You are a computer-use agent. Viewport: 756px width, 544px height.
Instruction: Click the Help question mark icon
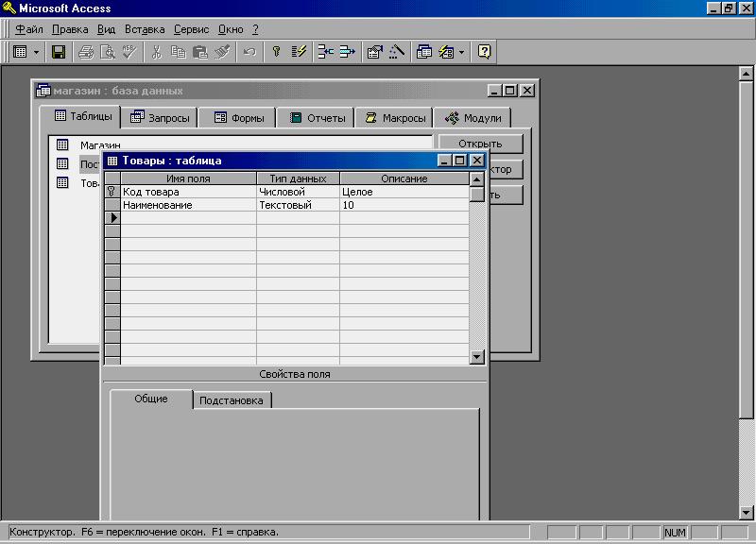coord(484,52)
